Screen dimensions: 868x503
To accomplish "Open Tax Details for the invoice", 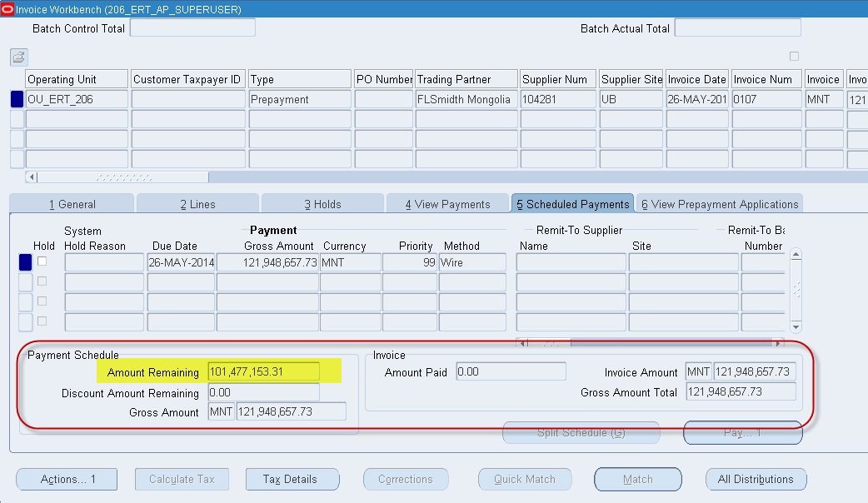I will [x=292, y=479].
